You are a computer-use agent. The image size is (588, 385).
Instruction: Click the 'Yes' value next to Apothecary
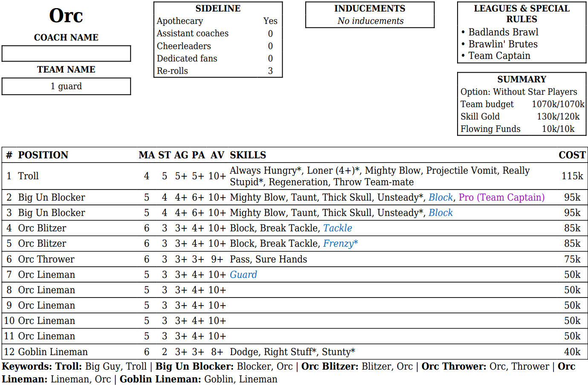click(270, 21)
